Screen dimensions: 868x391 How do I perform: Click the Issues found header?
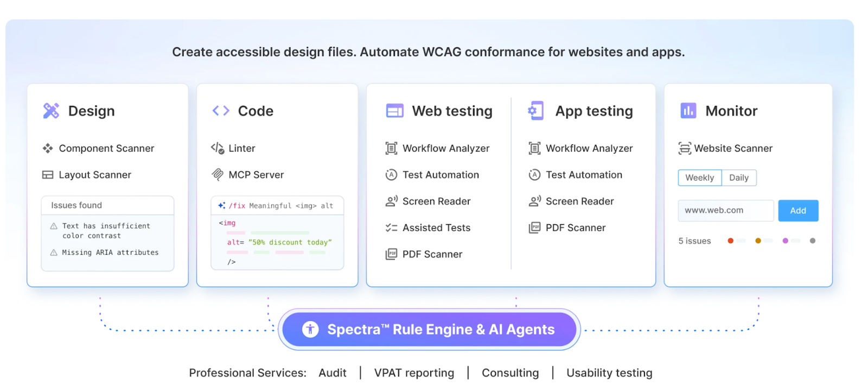click(x=76, y=205)
